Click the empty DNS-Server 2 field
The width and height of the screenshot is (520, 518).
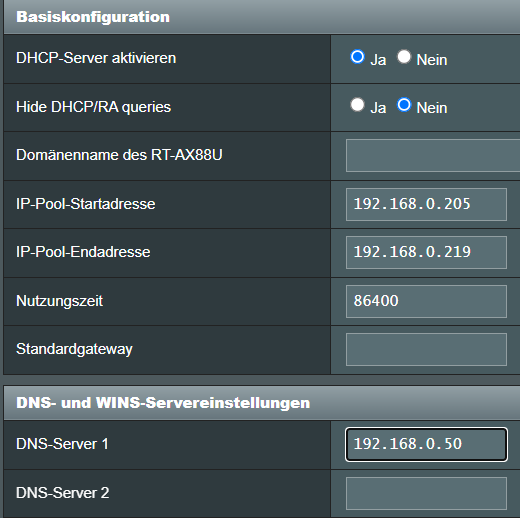coord(426,493)
